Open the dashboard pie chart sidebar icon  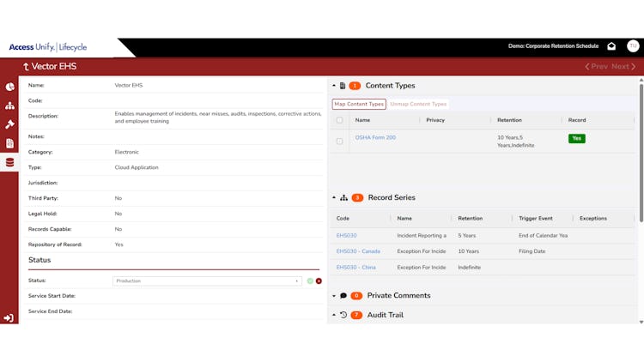9,87
